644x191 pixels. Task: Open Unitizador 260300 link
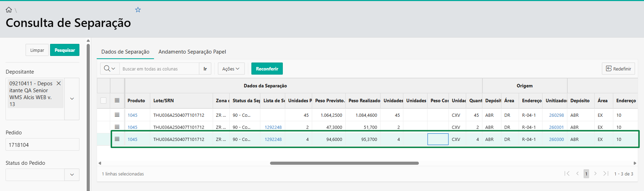(x=556, y=140)
